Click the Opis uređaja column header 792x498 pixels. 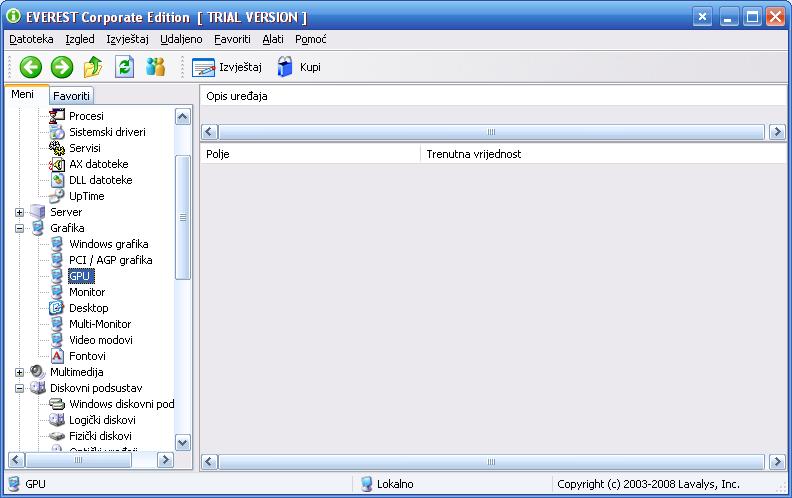point(493,96)
